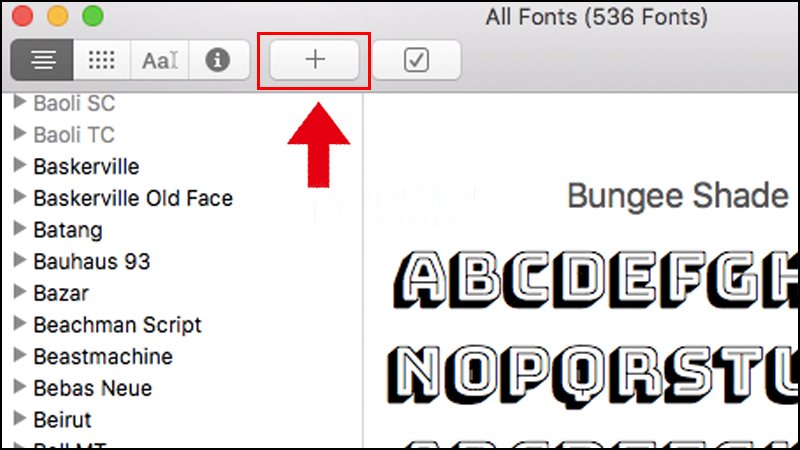Select the Custom text preview mode
The width and height of the screenshot is (800, 450).
(159, 61)
